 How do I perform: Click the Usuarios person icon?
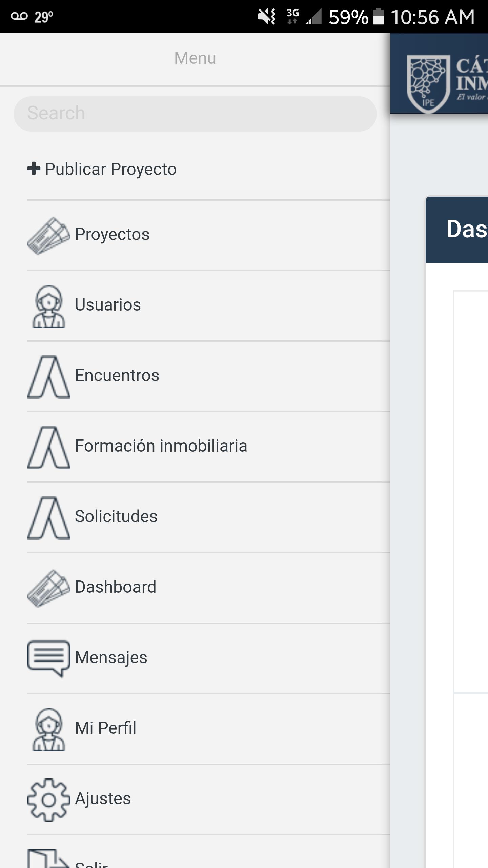coord(49,306)
